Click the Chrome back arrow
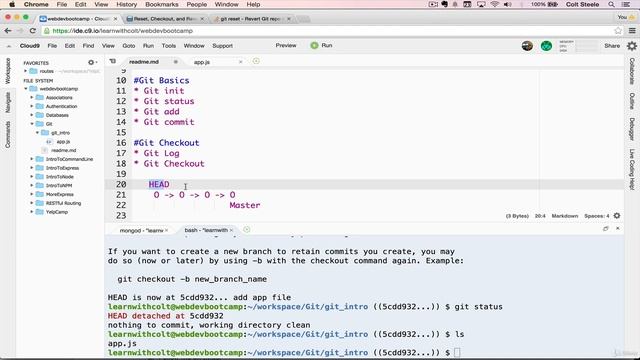 [x=8, y=31]
